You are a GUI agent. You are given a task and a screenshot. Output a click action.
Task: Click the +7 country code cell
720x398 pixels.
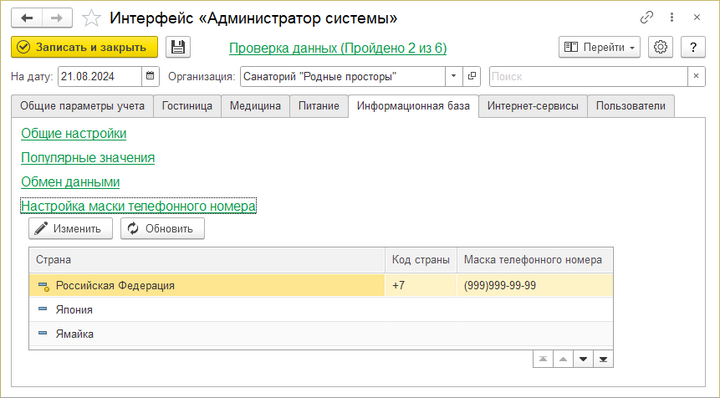421,286
